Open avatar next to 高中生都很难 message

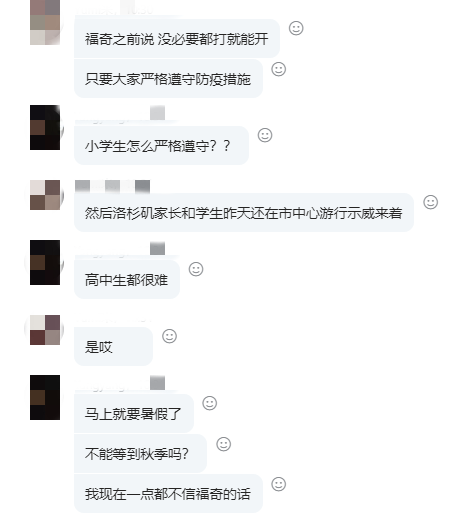(x=45, y=262)
